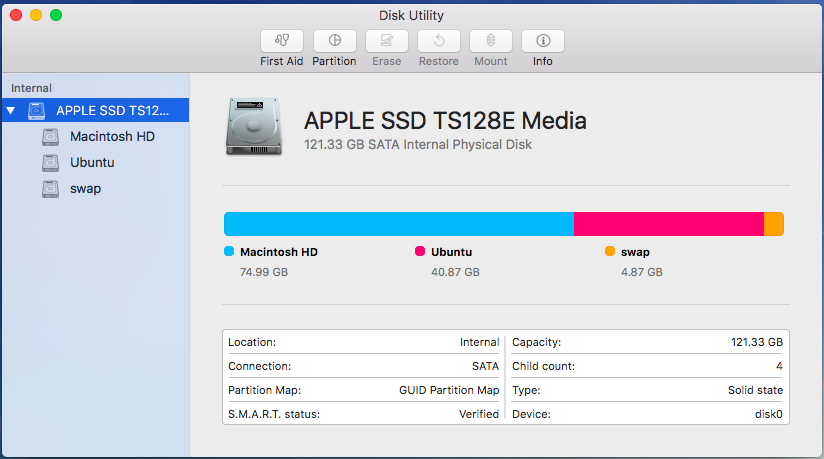Click the blue Macintosh HD bar segment

[x=399, y=224]
